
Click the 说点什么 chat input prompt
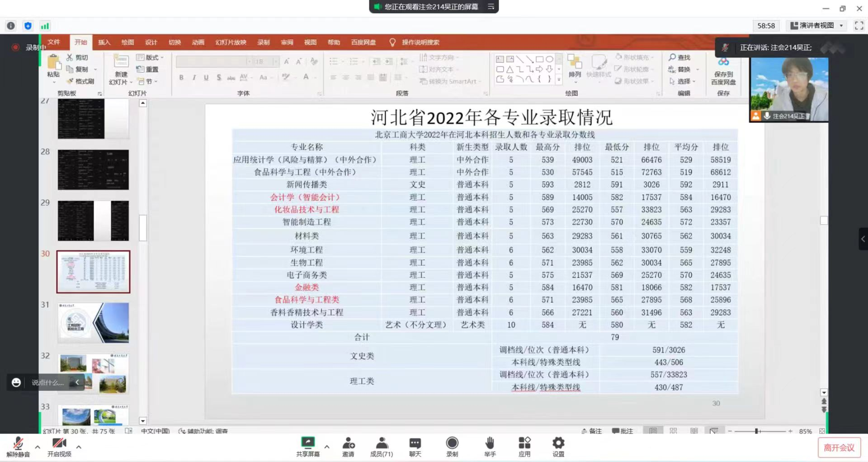47,382
